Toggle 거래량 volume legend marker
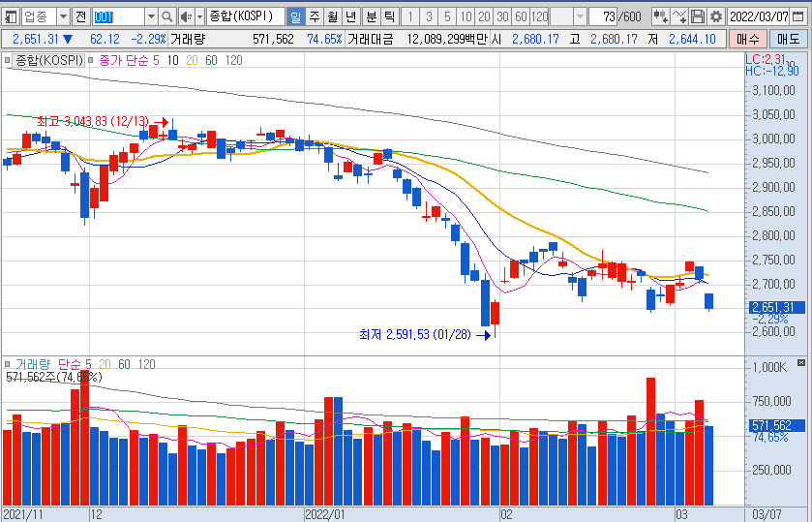The width and height of the screenshot is (812, 522). click(x=7, y=364)
